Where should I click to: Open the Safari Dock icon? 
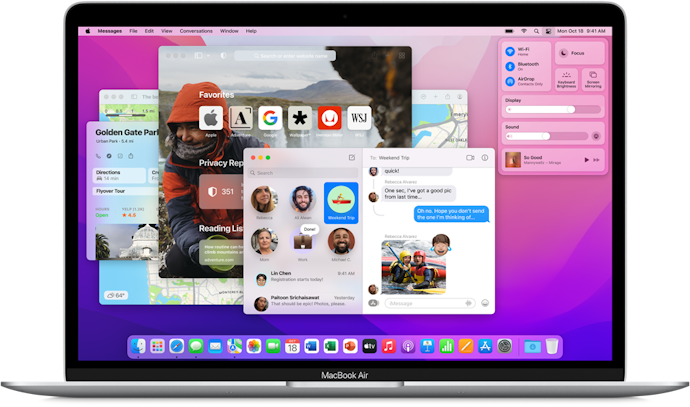click(176, 346)
